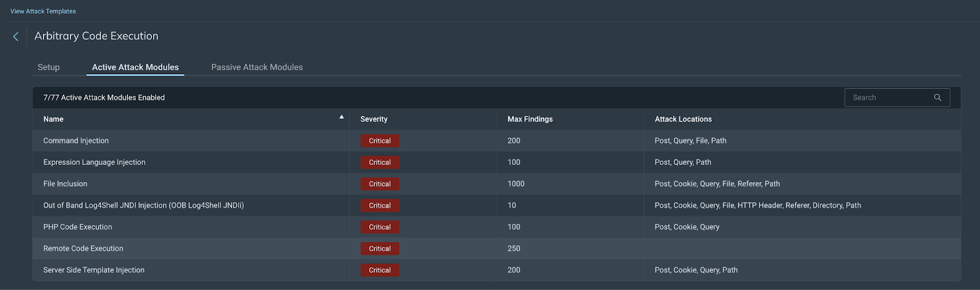This screenshot has width=980, height=290.
Task: Select Expression Language Injection module
Action: [x=94, y=162]
